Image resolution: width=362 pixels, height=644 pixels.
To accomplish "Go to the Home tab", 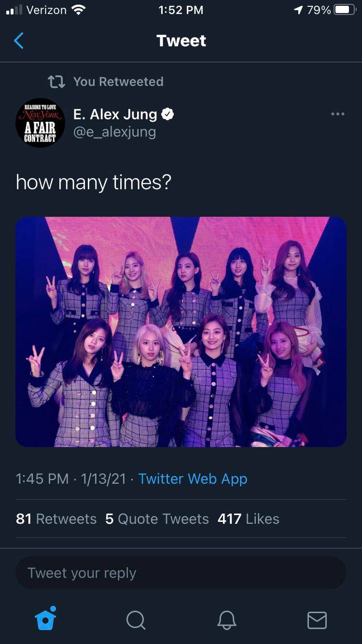I will pos(46,619).
